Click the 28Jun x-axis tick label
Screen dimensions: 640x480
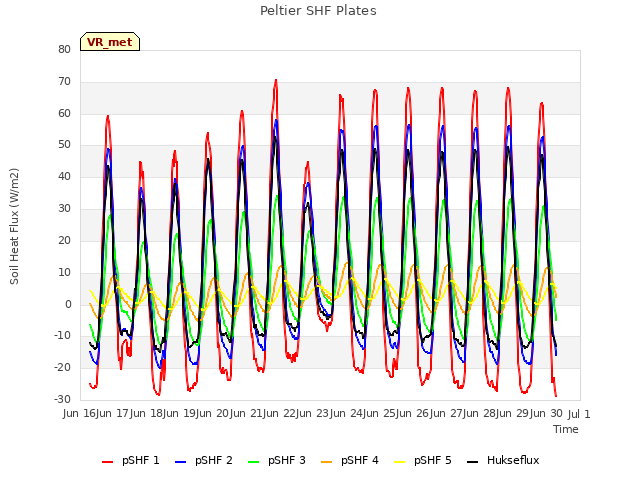tap(497, 414)
